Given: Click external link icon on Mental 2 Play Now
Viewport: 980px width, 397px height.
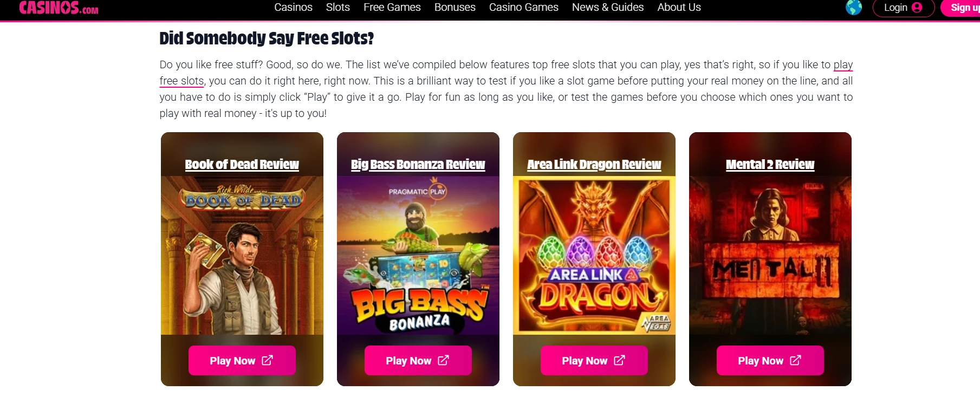Looking at the screenshot, I should [x=795, y=360].
